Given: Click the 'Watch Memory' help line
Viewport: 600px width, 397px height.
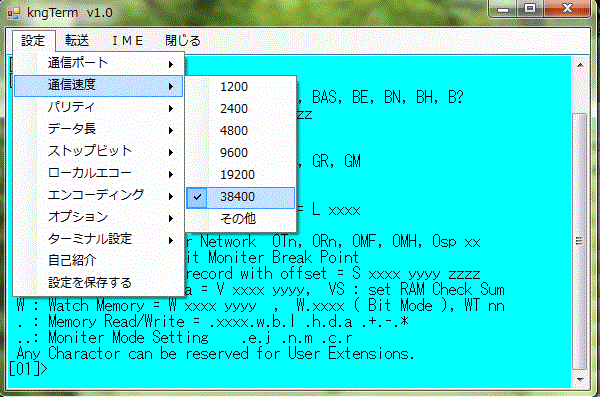Looking at the screenshot, I should (x=261, y=306).
